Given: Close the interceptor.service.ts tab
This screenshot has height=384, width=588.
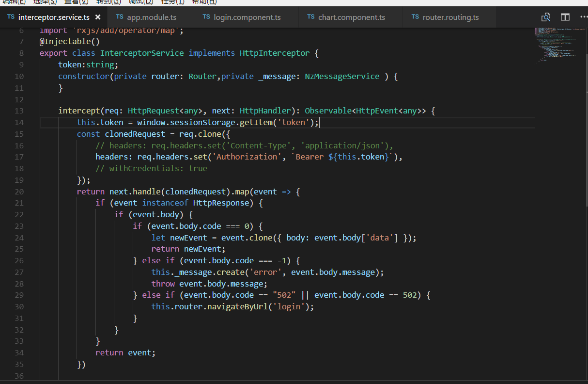Looking at the screenshot, I should click(98, 17).
